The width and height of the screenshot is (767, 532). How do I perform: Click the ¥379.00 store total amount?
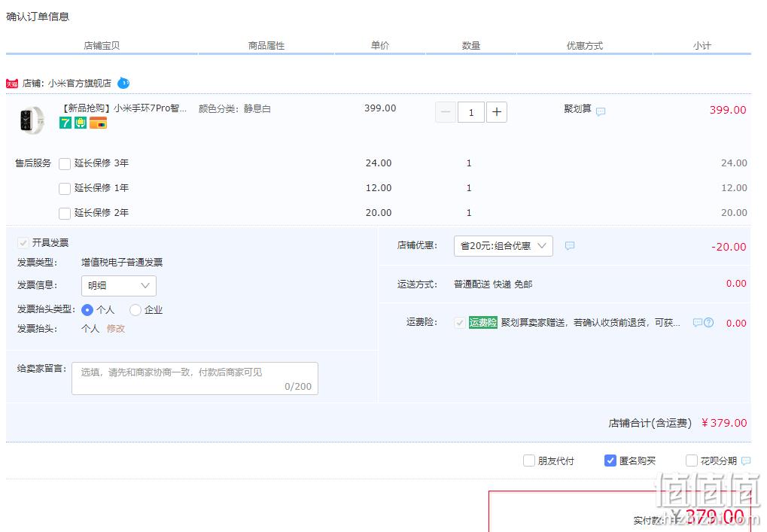(724, 423)
